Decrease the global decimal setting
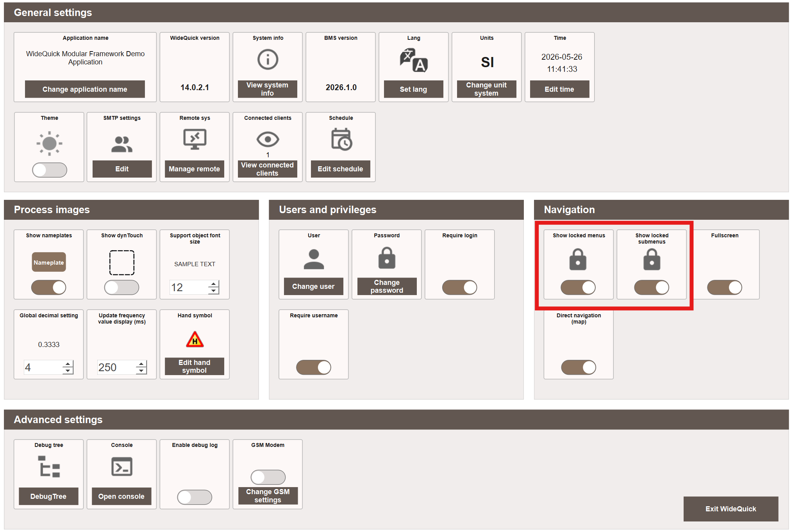 (x=68, y=371)
